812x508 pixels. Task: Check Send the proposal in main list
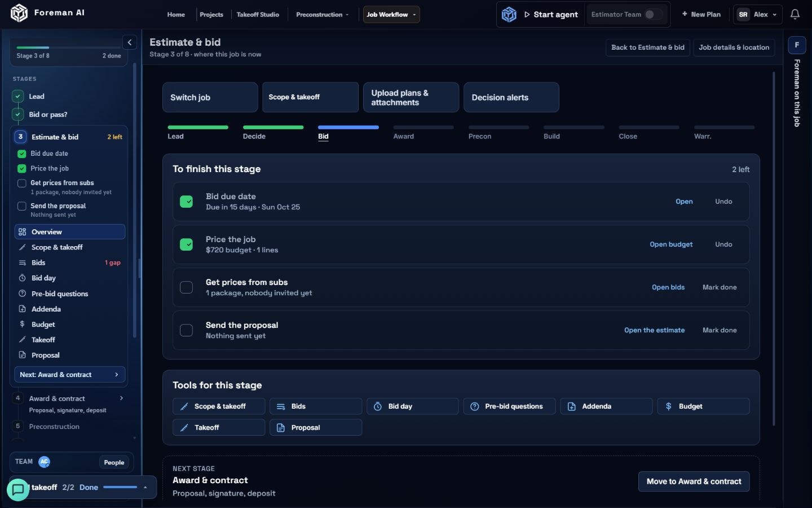pos(186,330)
